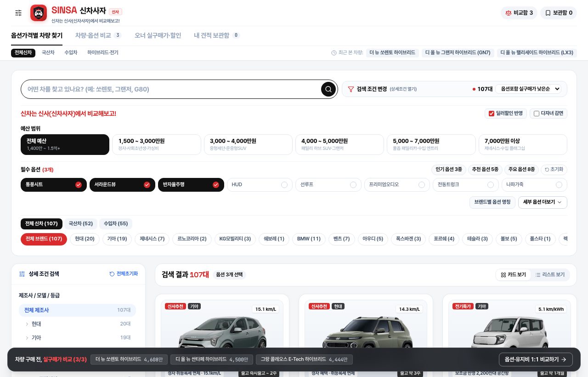Select 수입차 (55) filter tab
Screen dimensions: 588x377
[116, 224]
